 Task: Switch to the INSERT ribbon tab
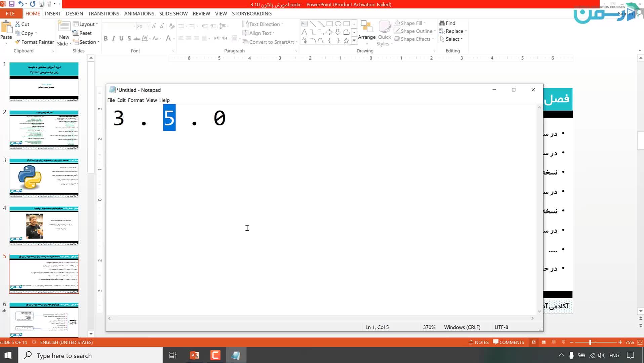[53, 13]
